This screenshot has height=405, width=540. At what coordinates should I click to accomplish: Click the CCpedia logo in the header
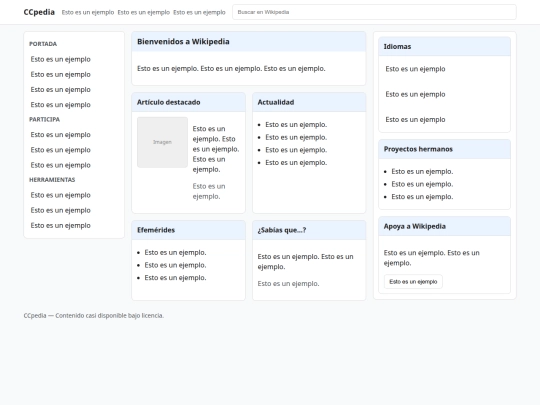pyautogui.click(x=39, y=12)
